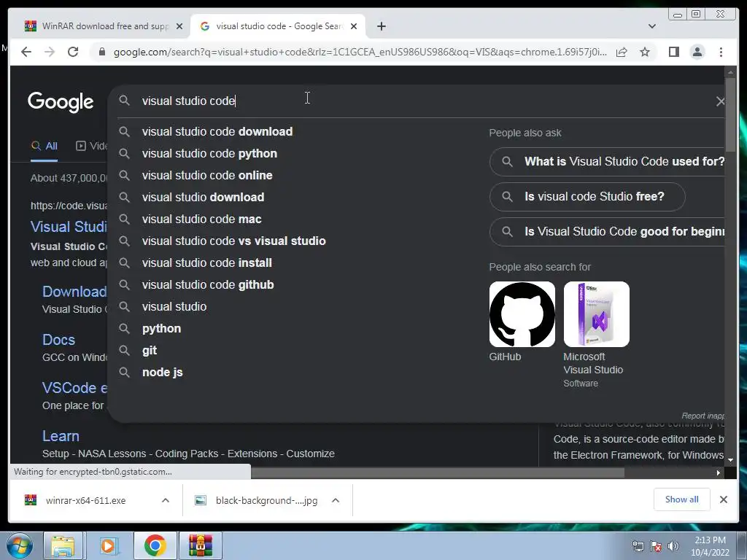Click Is Visual Studio Code good for beginners

[608, 232]
